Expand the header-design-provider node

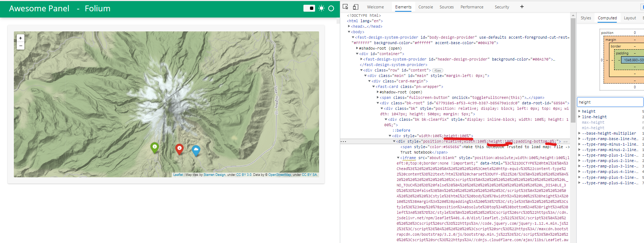[361, 59]
